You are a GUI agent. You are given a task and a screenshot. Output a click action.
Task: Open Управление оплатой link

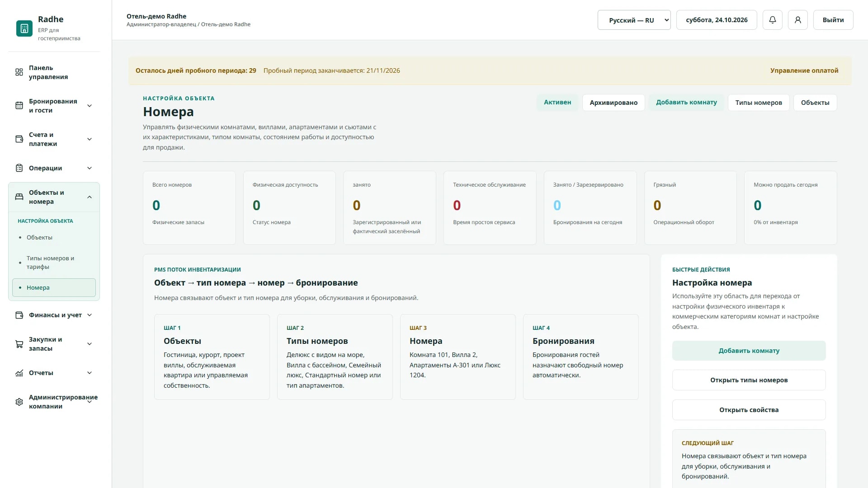point(804,70)
